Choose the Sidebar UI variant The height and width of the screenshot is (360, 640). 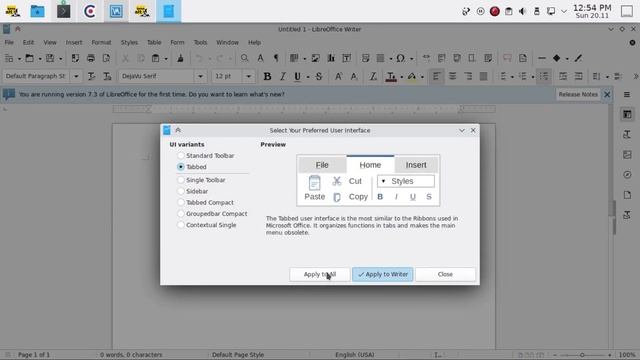point(193,191)
